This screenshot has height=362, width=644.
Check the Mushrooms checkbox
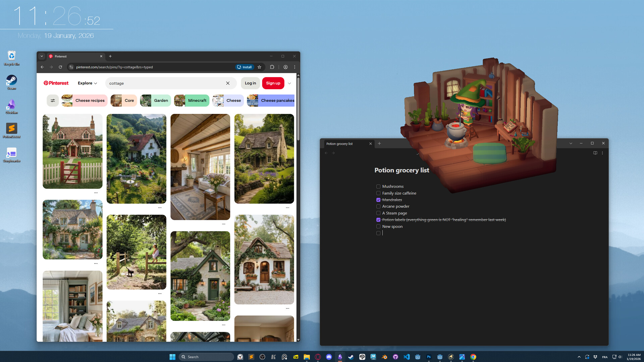(x=378, y=186)
